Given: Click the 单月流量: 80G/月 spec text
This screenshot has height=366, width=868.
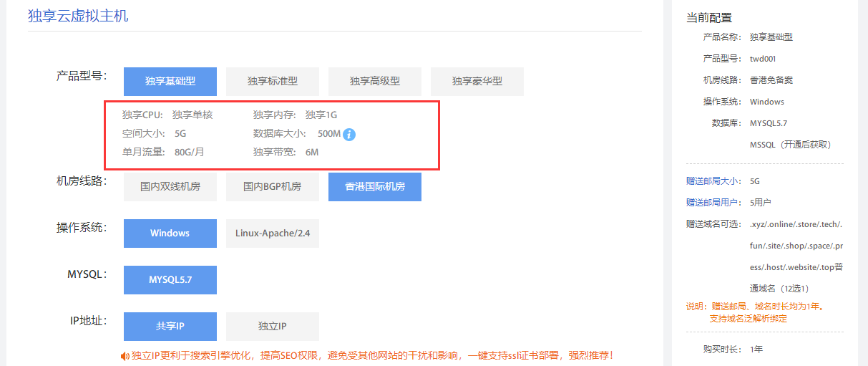Looking at the screenshot, I should (x=163, y=153).
